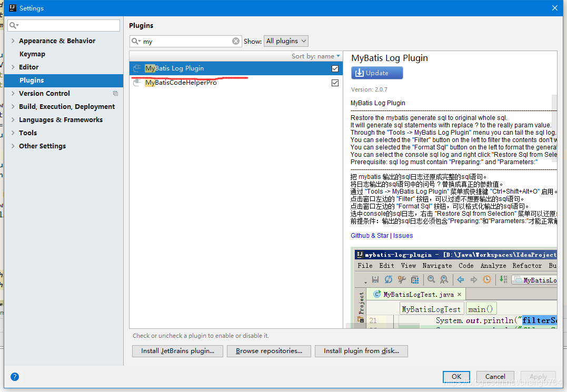Disable MyBatisCodeHelperPro via its checkbox
This screenshot has width=567, height=392.
(335, 83)
